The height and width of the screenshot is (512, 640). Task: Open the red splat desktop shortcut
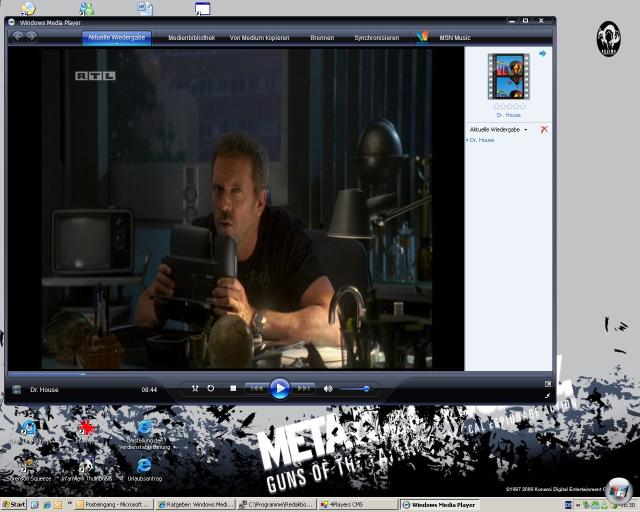87,428
